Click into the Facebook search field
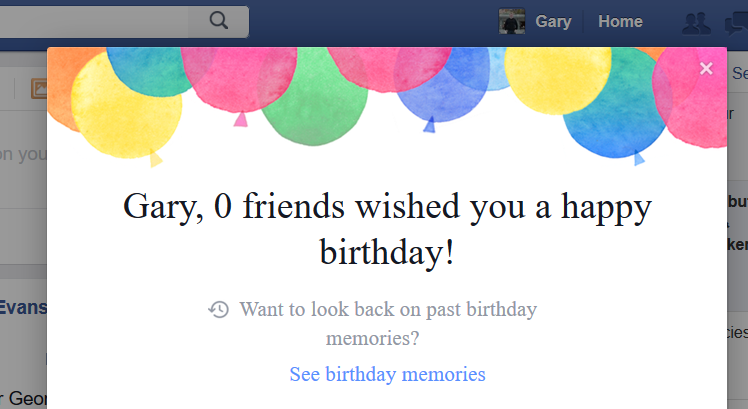This screenshot has height=409, width=748. [x=100, y=21]
